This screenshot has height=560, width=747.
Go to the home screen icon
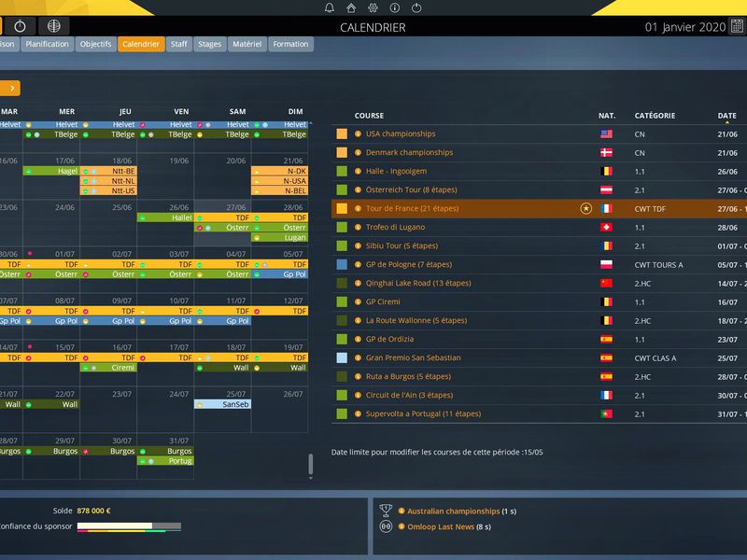351,8
